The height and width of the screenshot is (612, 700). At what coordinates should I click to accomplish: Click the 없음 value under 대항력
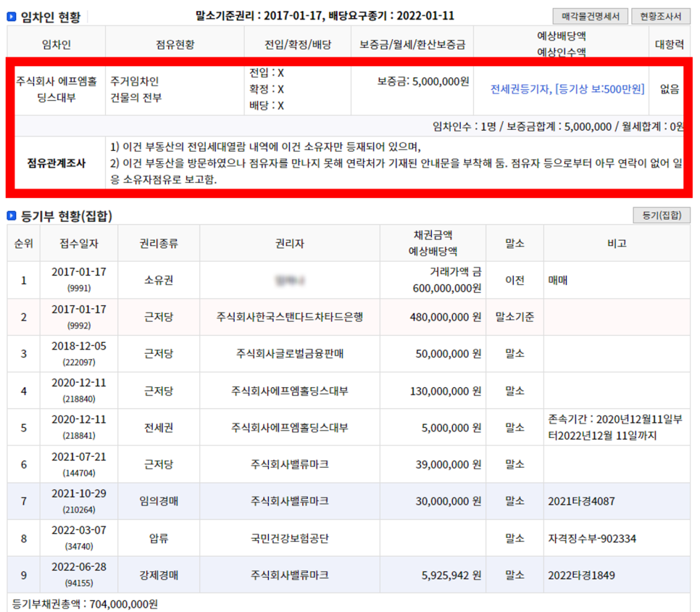[x=669, y=89]
